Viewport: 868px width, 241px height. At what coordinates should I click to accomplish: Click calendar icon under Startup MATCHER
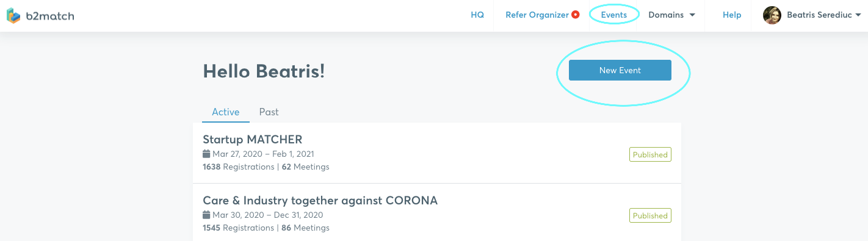[x=206, y=154]
